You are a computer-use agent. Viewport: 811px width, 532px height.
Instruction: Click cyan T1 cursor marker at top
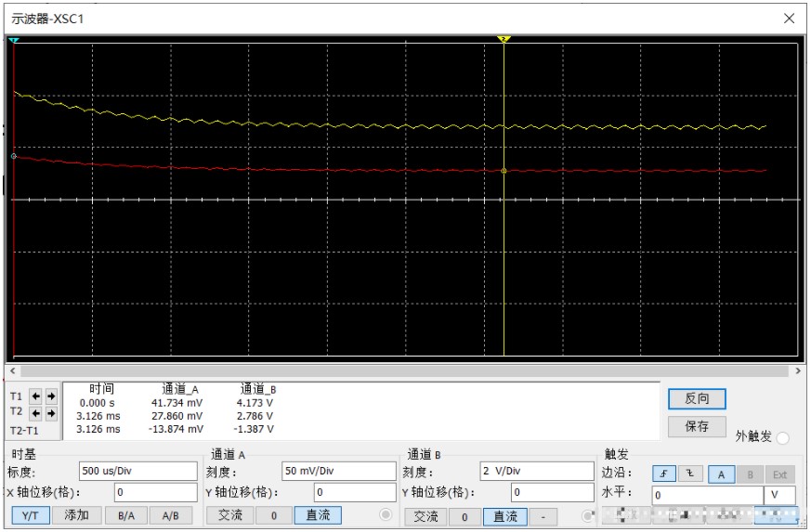tap(14, 41)
